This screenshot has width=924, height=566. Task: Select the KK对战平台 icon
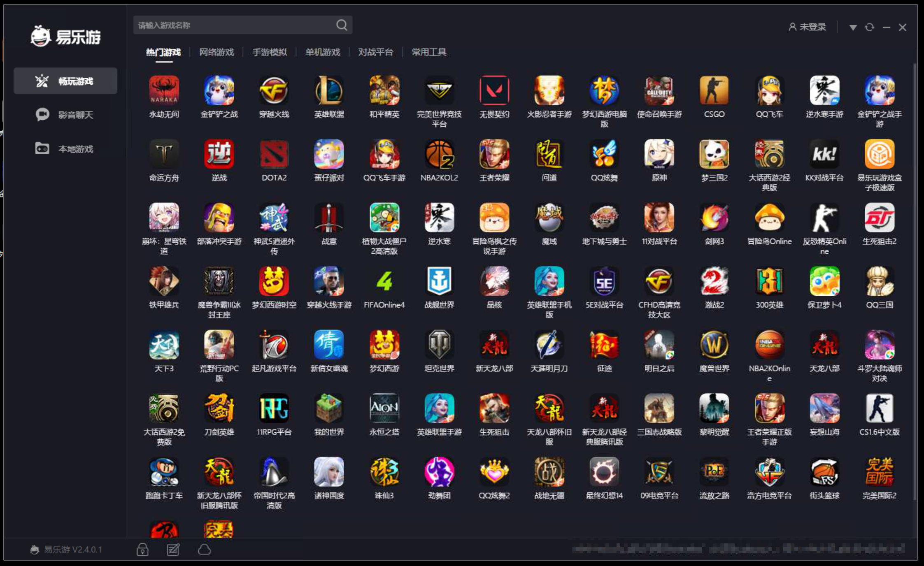tap(824, 154)
